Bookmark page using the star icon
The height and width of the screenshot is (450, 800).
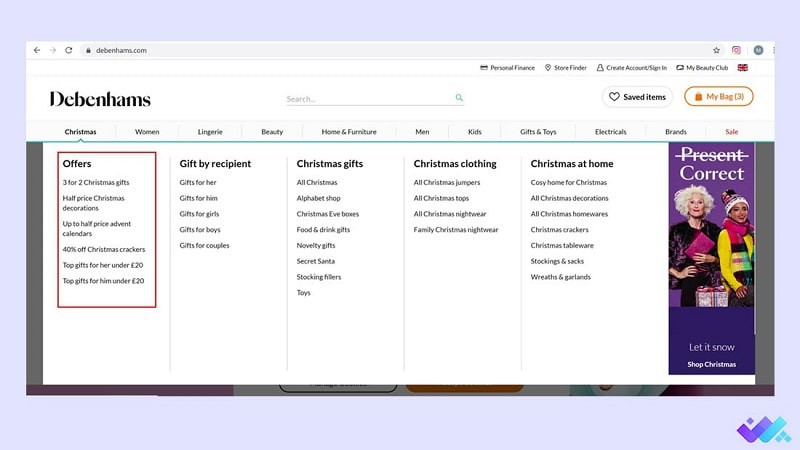pyautogui.click(x=716, y=50)
